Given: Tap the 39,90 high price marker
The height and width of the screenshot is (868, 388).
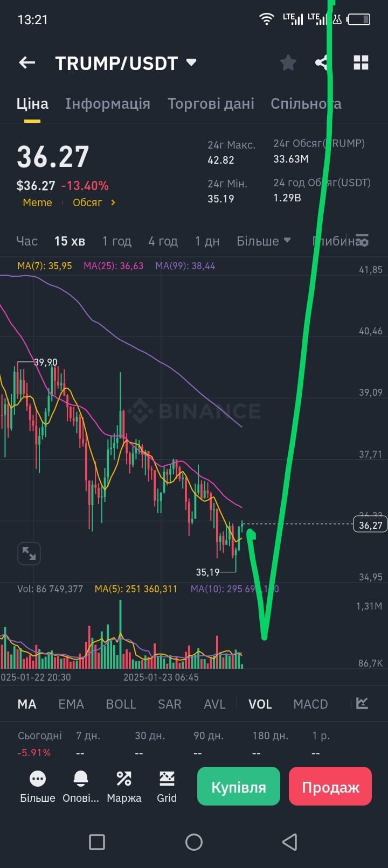Looking at the screenshot, I should [45, 362].
